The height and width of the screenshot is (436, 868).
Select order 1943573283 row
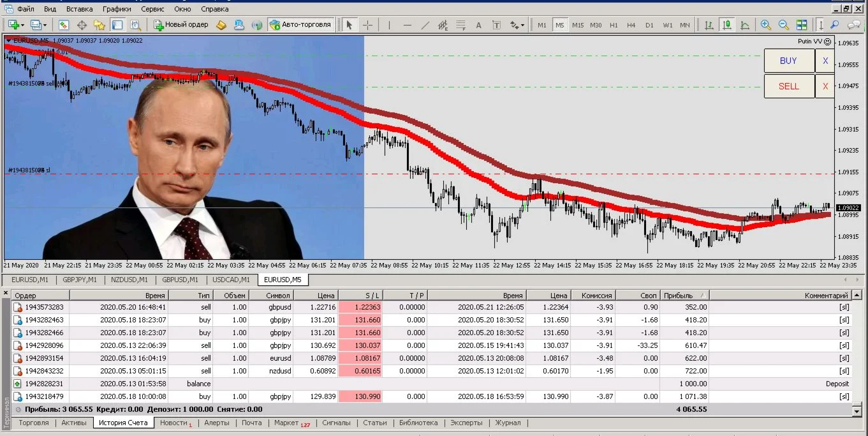tap(432, 307)
